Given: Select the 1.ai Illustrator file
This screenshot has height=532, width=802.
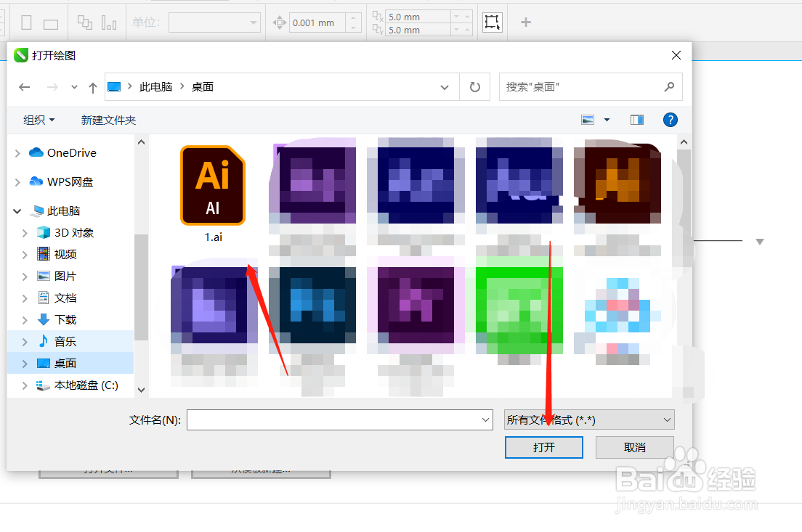Looking at the screenshot, I should [x=213, y=195].
